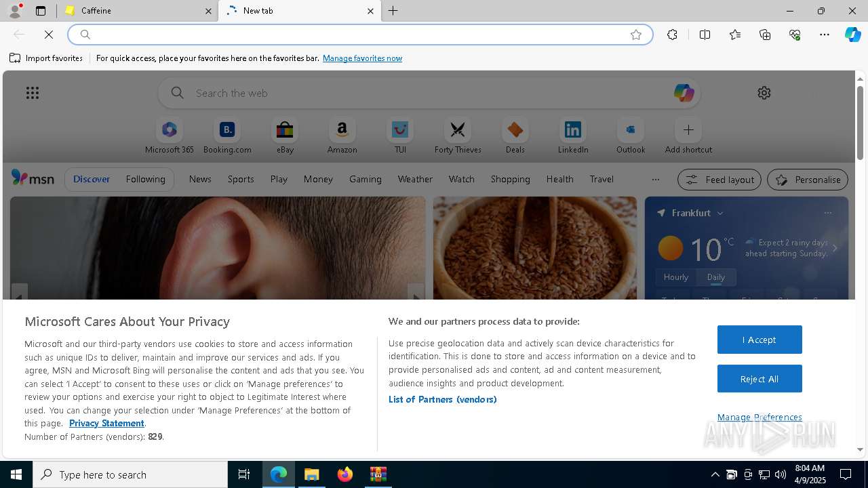
Task: Open Firefox from the taskbar
Action: click(x=345, y=474)
